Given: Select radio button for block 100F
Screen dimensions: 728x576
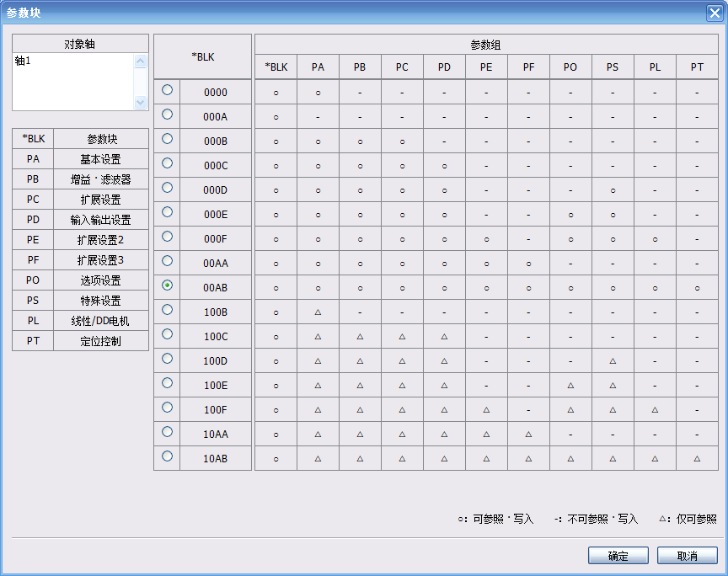Looking at the screenshot, I should tap(167, 407).
